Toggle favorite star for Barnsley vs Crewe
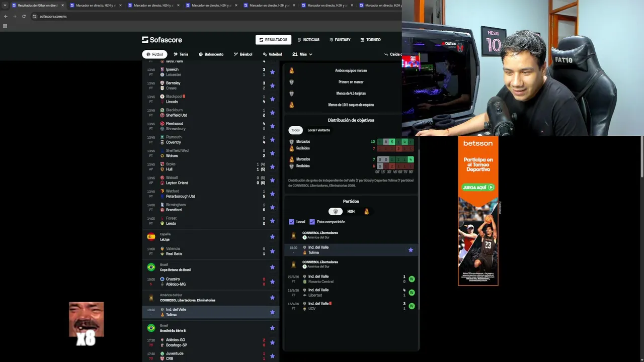 click(x=272, y=85)
